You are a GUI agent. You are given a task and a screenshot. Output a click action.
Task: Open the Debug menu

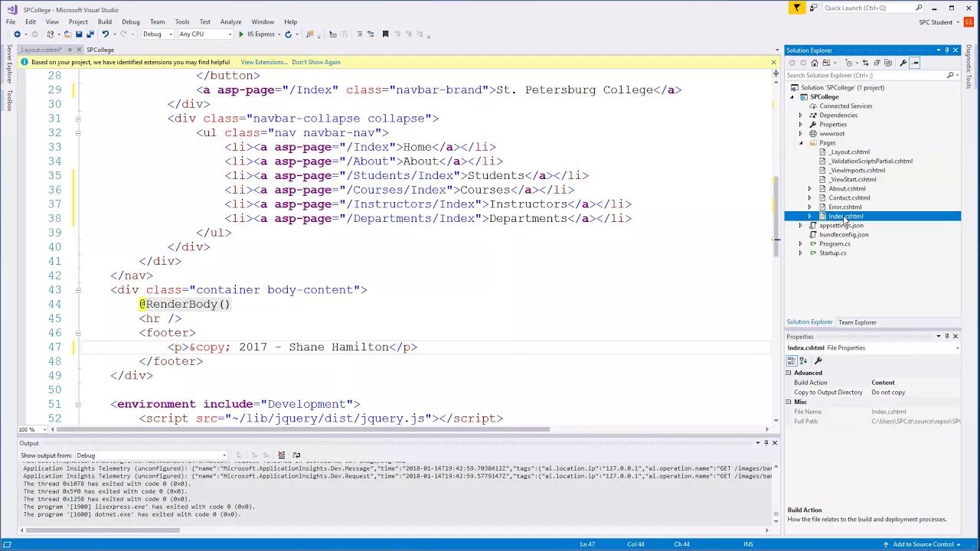point(130,21)
